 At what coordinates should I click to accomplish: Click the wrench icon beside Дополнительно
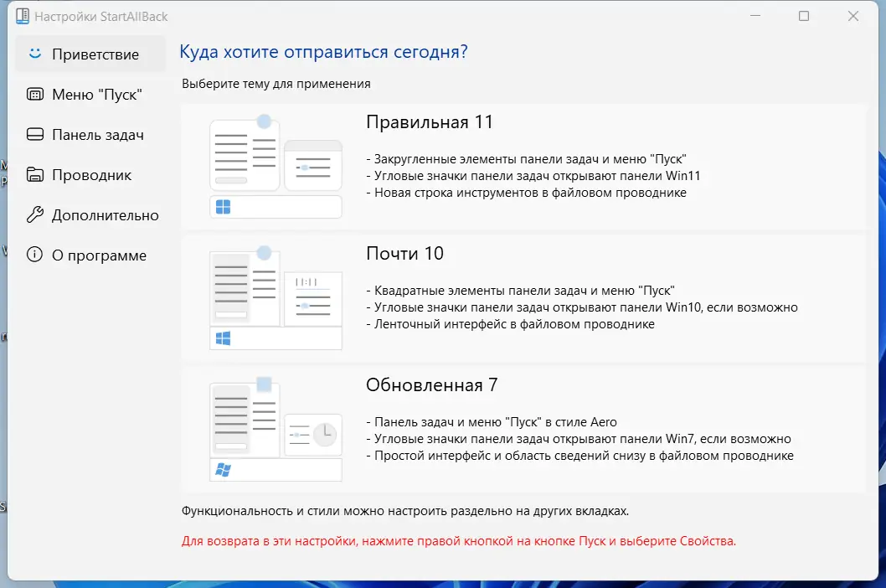point(34,214)
